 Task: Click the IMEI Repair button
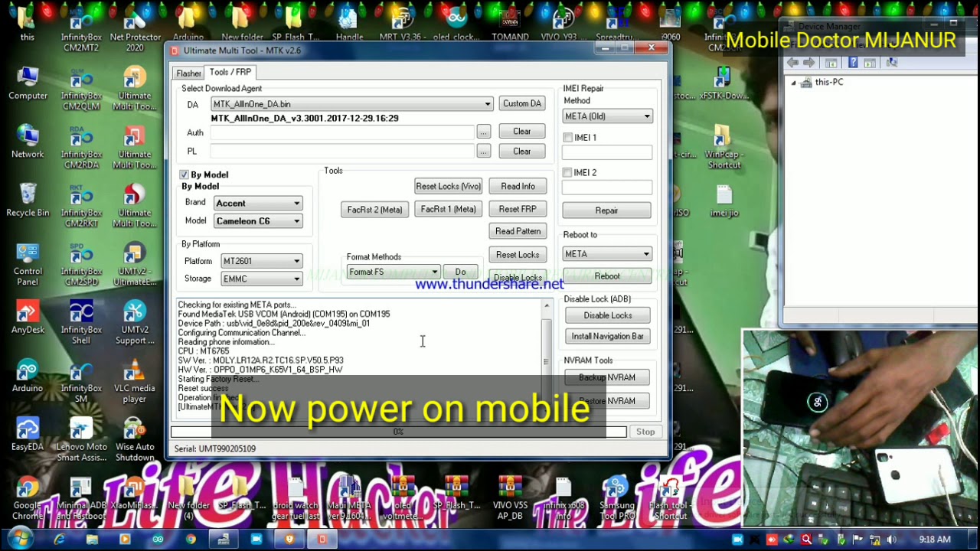[606, 210]
